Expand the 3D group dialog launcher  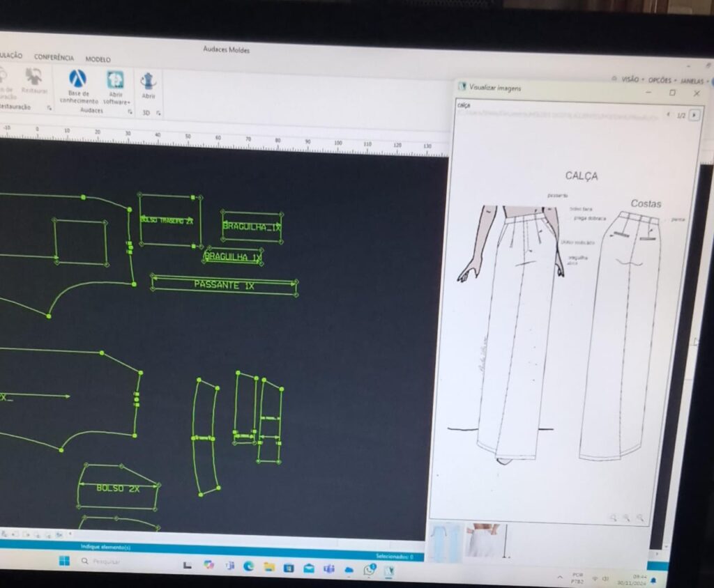point(159,113)
